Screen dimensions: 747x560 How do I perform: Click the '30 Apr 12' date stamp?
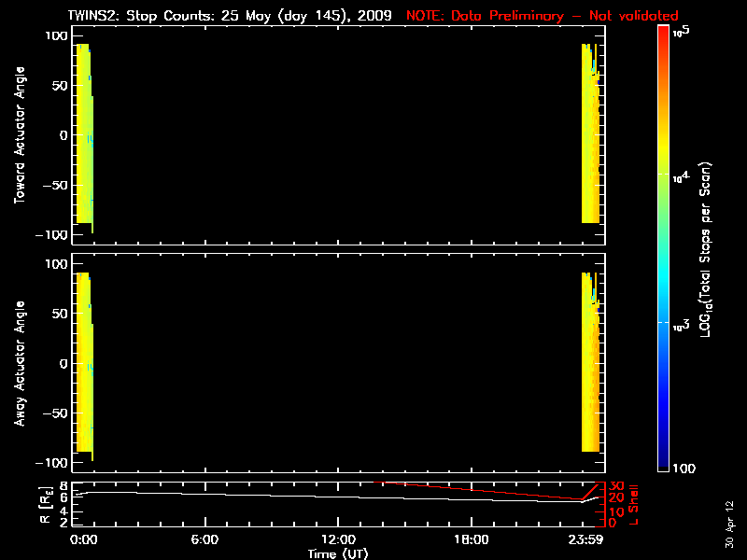tap(729, 525)
